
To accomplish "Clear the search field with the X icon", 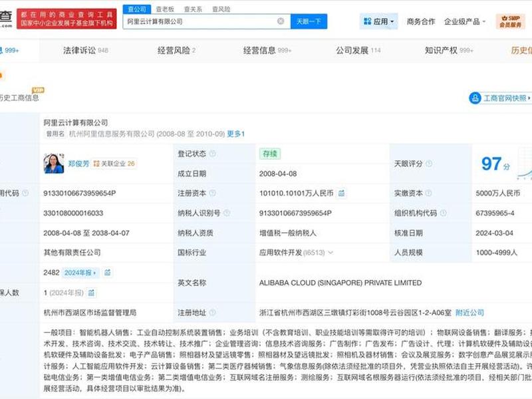I will click(281, 21).
